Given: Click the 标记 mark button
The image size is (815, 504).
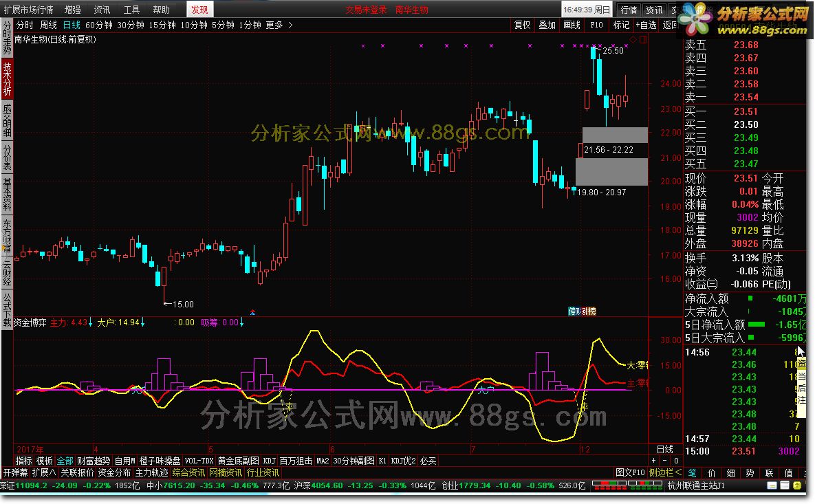Looking at the screenshot, I should click(621, 25).
